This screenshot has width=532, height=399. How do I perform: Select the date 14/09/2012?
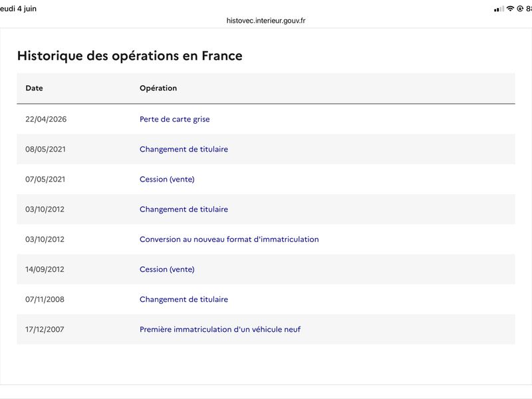pos(45,269)
